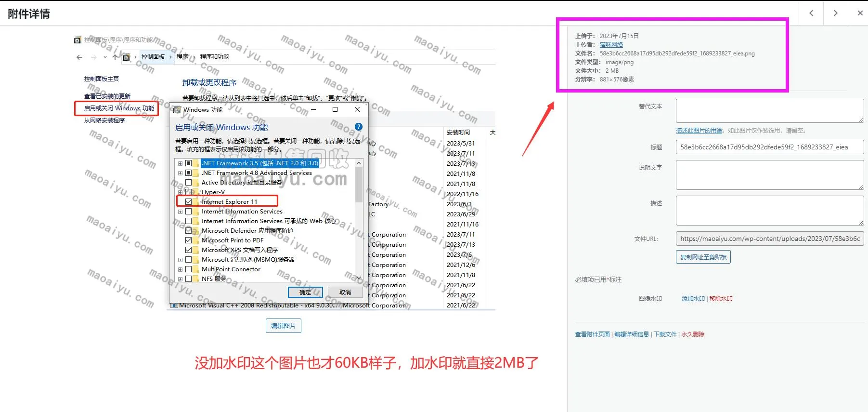The width and height of the screenshot is (868, 412).
Task: Click the forward arrow in the screenshot's Explorer bar
Action: tap(93, 57)
